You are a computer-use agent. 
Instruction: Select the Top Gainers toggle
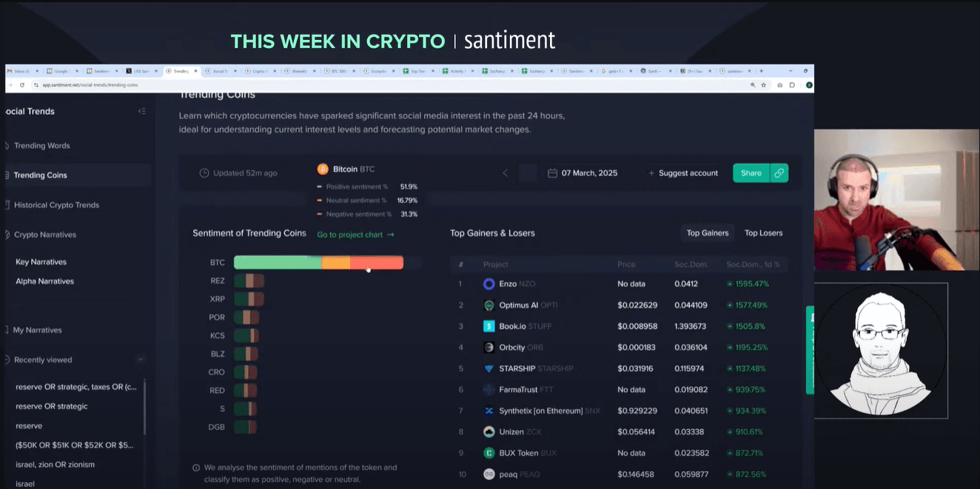click(x=707, y=233)
